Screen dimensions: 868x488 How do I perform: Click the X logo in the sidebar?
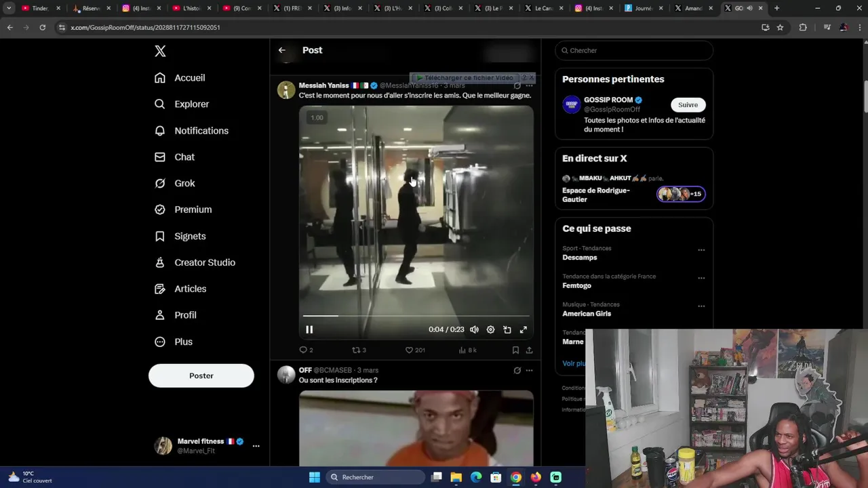(160, 51)
